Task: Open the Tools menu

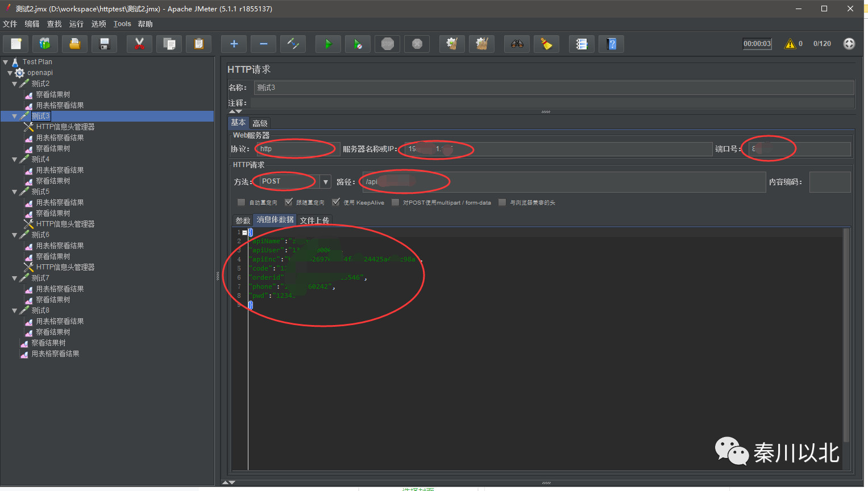Action: 122,24
